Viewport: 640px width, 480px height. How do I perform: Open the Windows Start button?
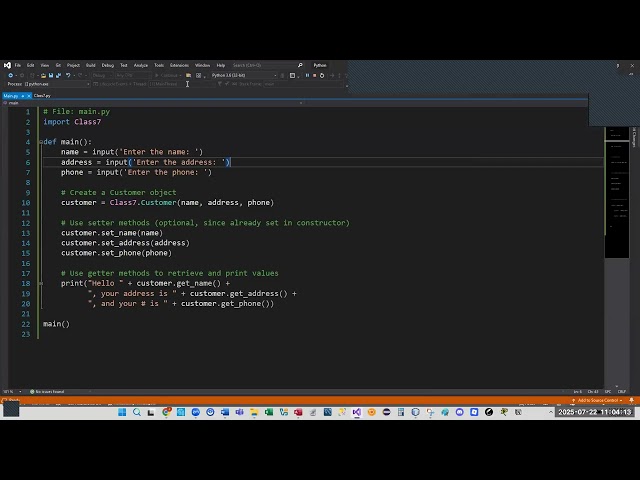click(122, 412)
